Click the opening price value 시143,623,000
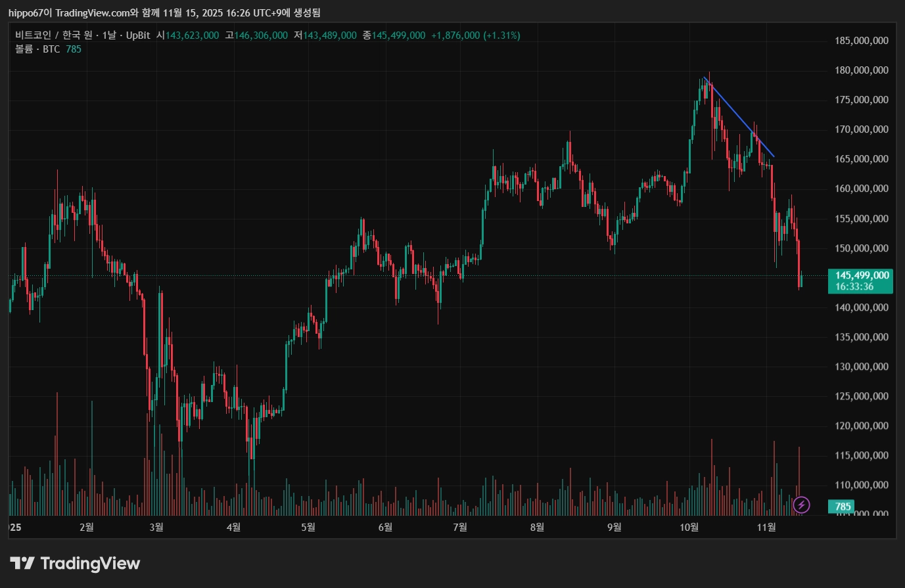The image size is (905, 588). coord(188,35)
